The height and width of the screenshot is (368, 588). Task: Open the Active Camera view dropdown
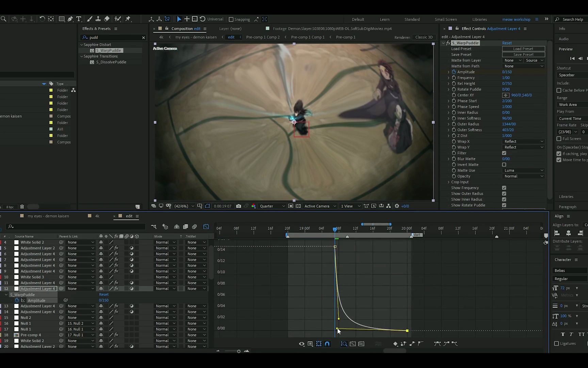[320, 206]
